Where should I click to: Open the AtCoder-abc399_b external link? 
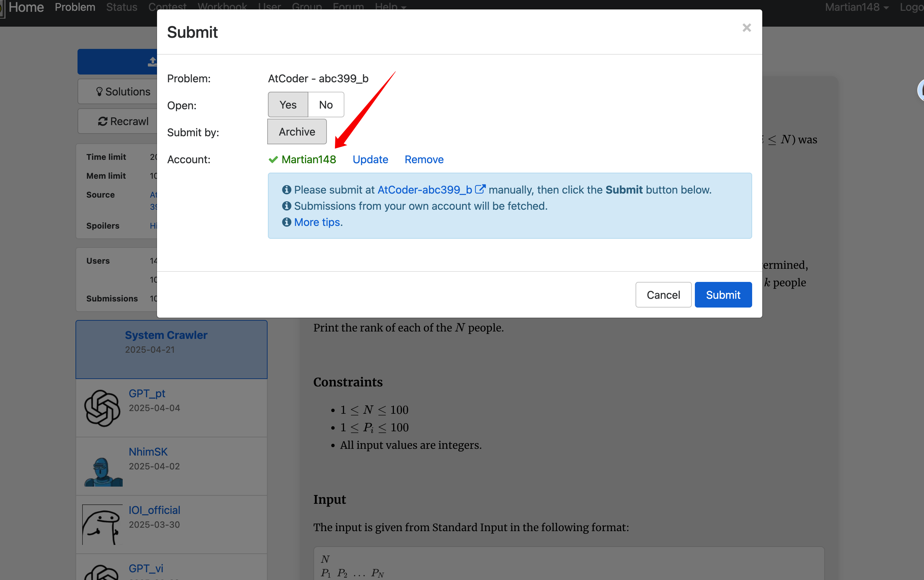point(425,190)
